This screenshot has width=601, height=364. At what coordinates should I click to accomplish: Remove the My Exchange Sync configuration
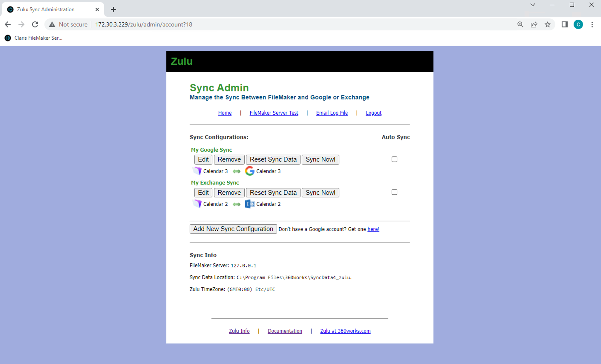[229, 193]
